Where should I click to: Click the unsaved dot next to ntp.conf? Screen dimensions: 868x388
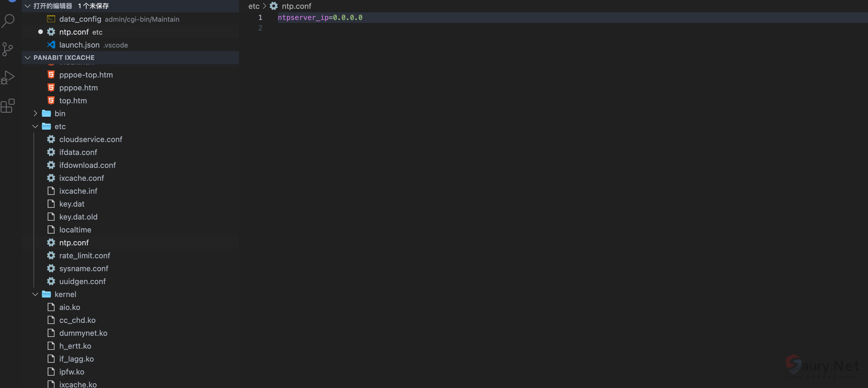(41, 31)
